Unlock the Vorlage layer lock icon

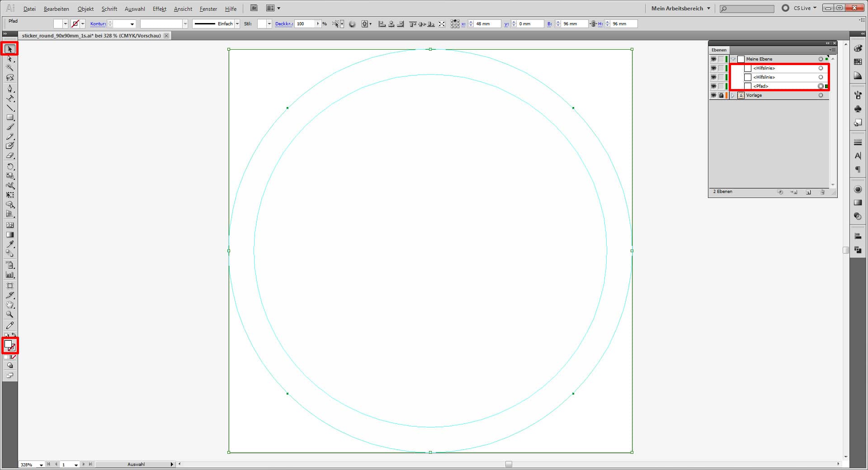click(x=721, y=95)
